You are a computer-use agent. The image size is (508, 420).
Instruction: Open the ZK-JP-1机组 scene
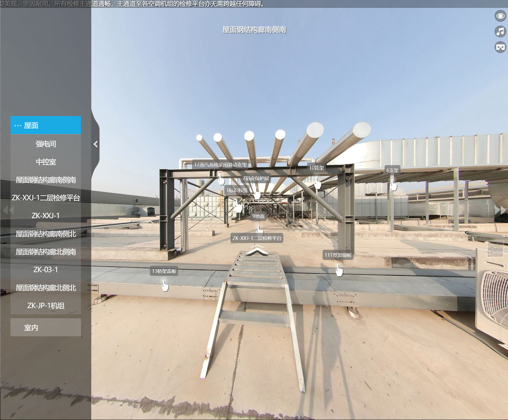46,305
